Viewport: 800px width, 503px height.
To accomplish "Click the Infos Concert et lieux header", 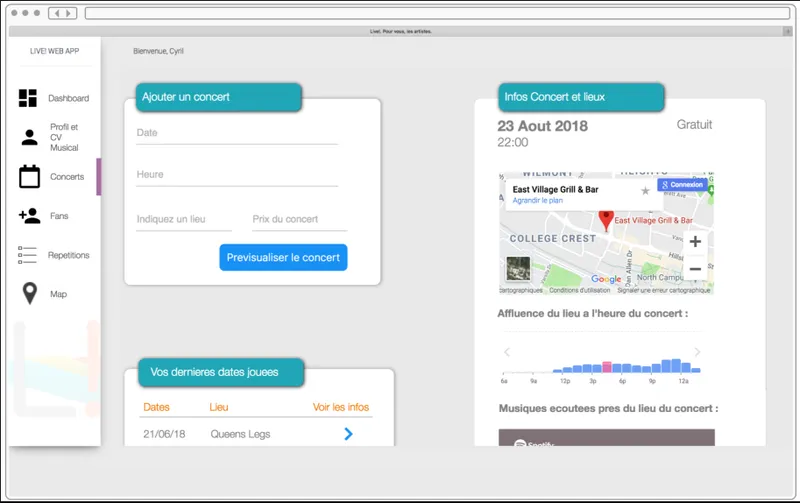I will coord(581,97).
